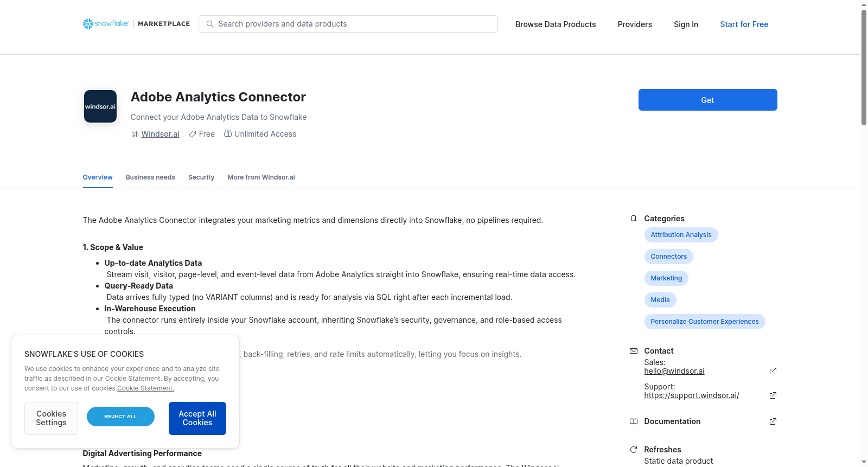The image size is (868, 467).
Task: Click the hello@windsor.ai sales email link
Action: [674, 371]
